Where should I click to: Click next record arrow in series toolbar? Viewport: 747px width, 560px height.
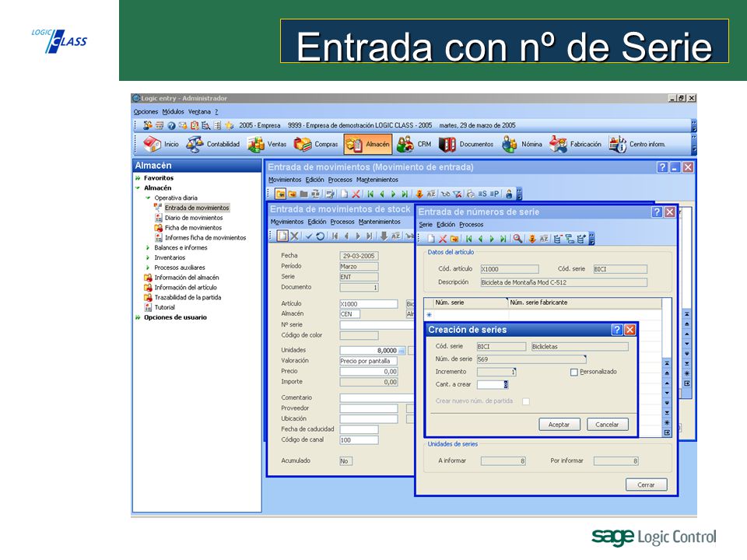coord(492,239)
